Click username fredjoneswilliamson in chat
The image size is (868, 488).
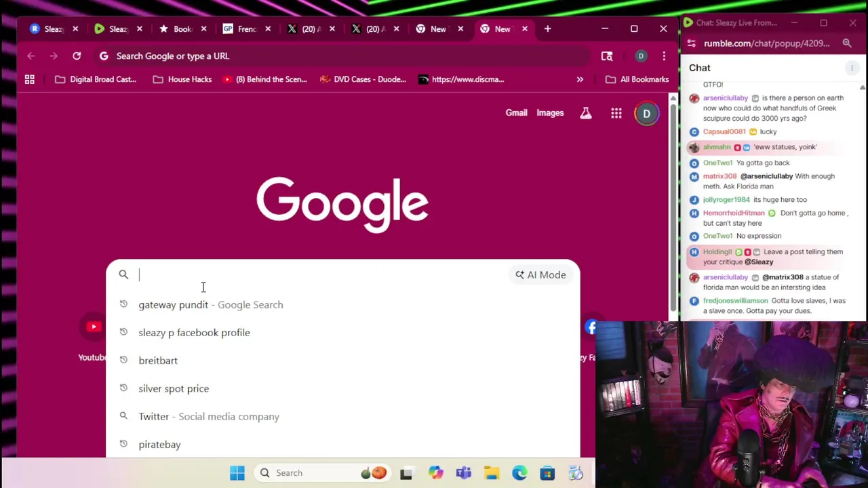pyautogui.click(x=735, y=301)
